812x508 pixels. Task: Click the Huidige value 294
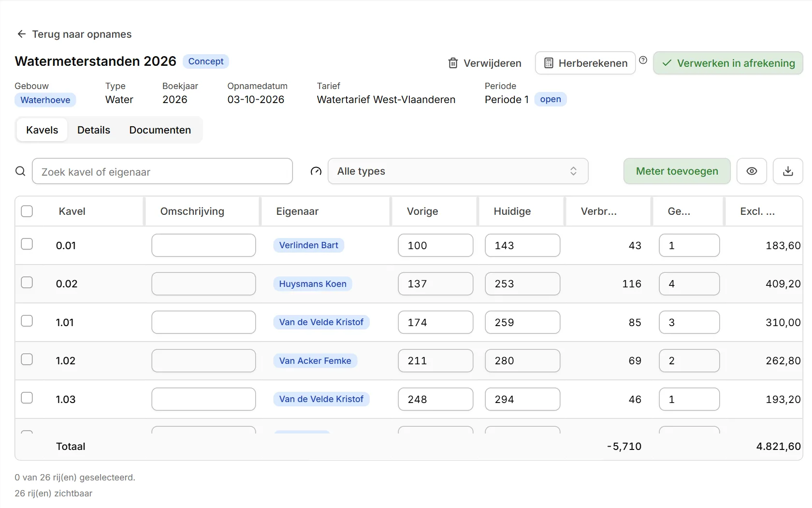click(x=522, y=399)
